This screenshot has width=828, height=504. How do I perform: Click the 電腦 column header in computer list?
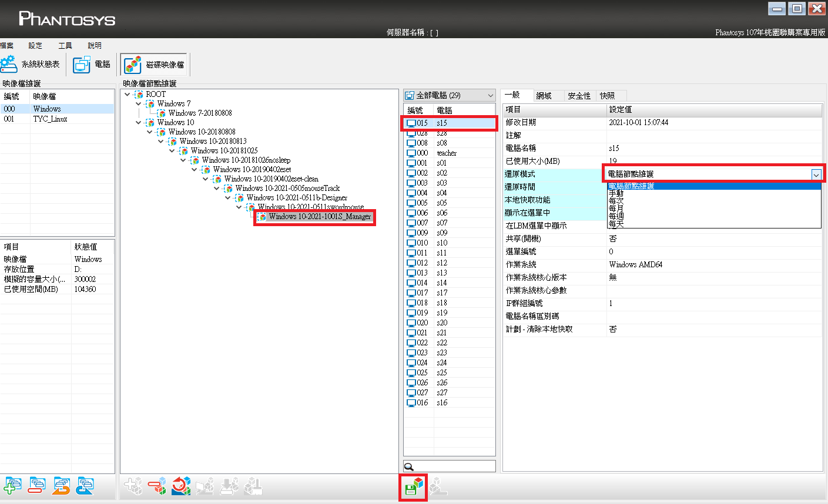click(464, 110)
